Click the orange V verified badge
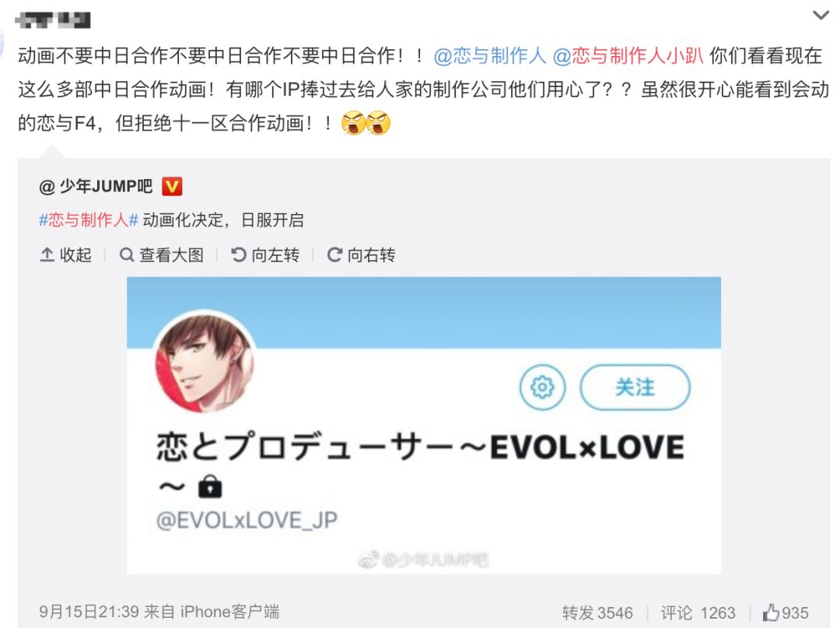Image resolution: width=840 pixels, height=628 pixels. (172, 187)
